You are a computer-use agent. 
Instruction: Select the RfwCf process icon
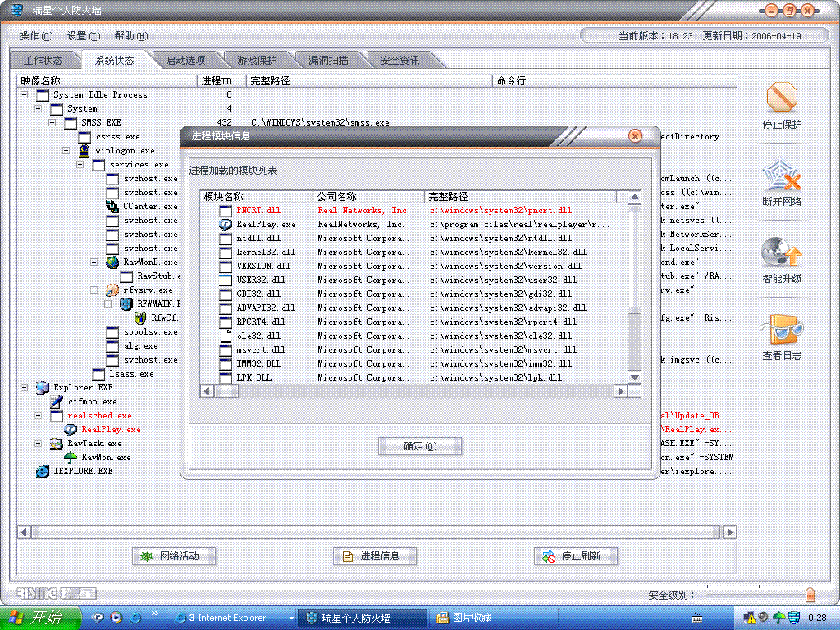point(139,317)
